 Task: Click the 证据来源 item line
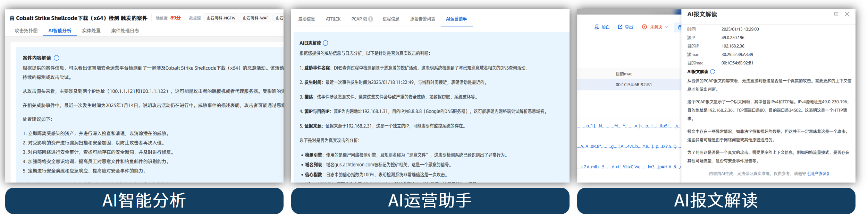(383, 126)
